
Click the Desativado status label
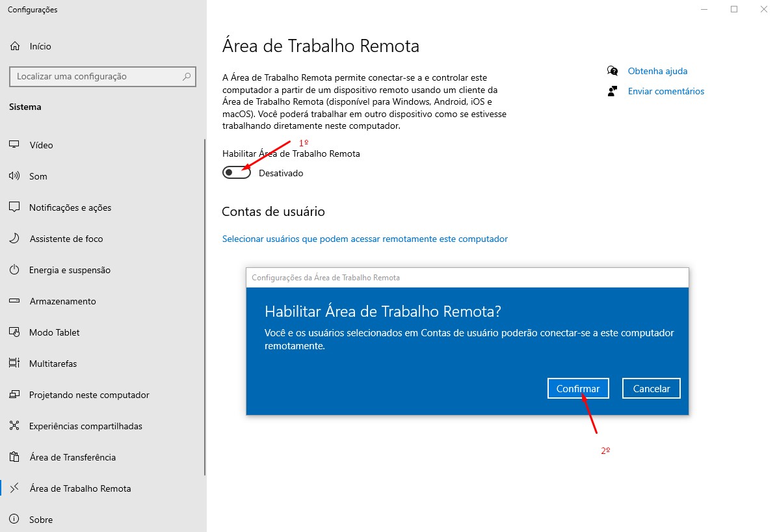[281, 173]
